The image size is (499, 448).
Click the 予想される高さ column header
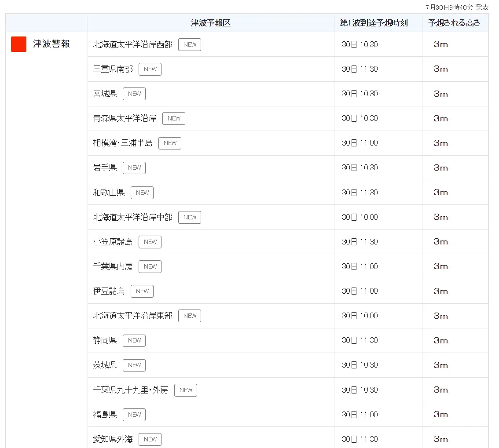454,23
